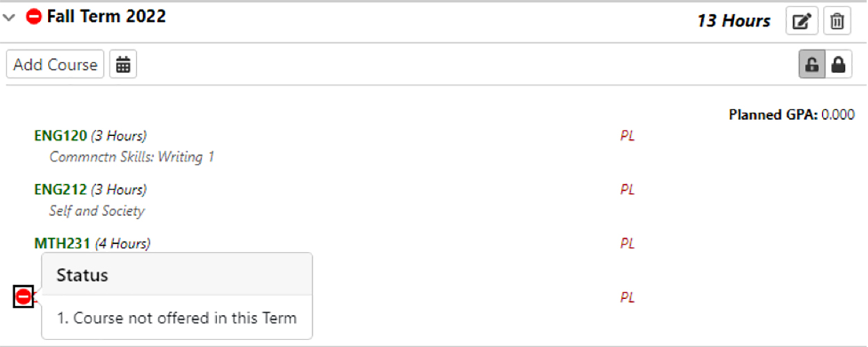868x347 pixels.
Task: Collapse the Fall Term 2022 section chevron
Action: [x=9, y=17]
